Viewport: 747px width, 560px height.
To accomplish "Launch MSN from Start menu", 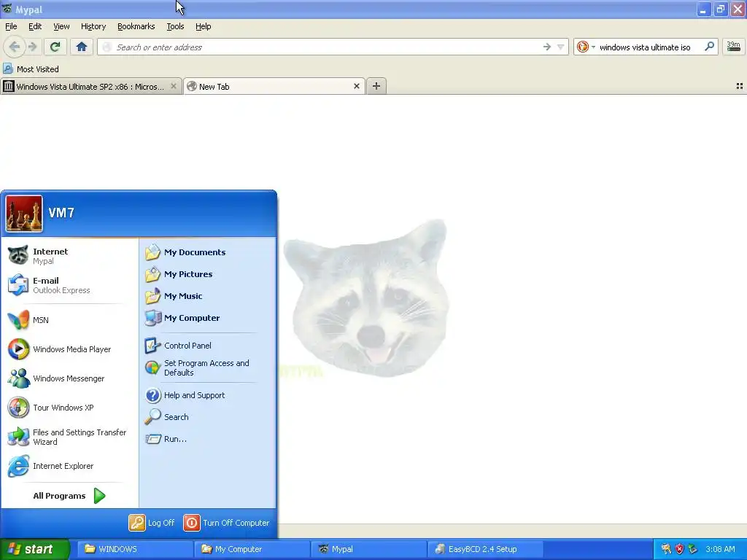I will point(69,320).
